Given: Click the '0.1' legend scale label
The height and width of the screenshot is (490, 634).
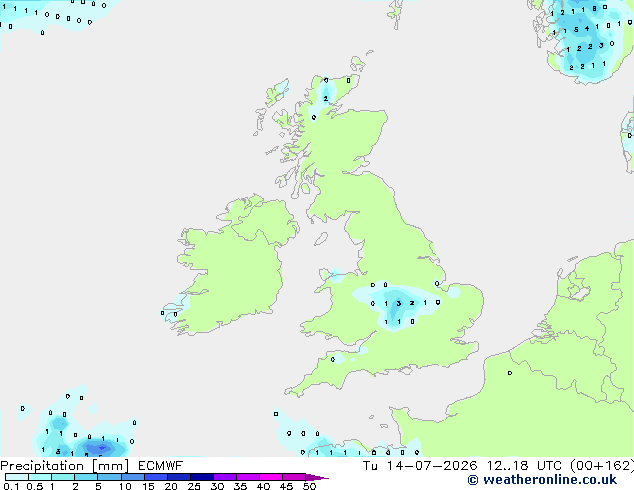Looking at the screenshot, I should coord(11,486).
